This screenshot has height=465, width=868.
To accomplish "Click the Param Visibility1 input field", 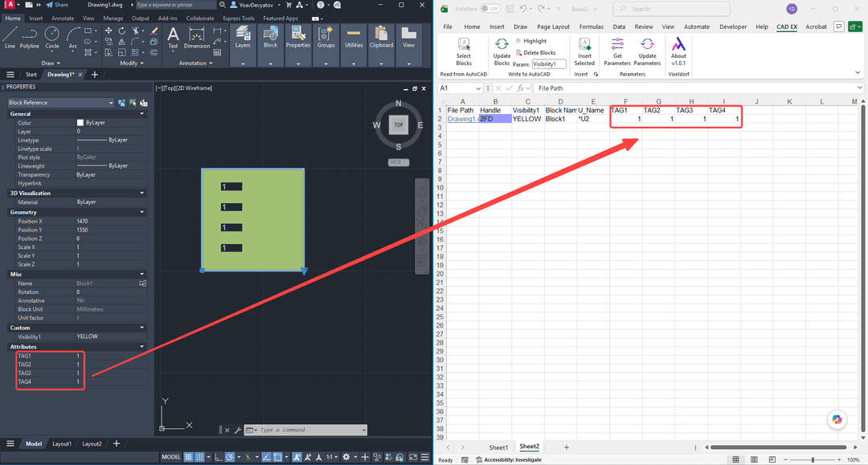I will (549, 64).
